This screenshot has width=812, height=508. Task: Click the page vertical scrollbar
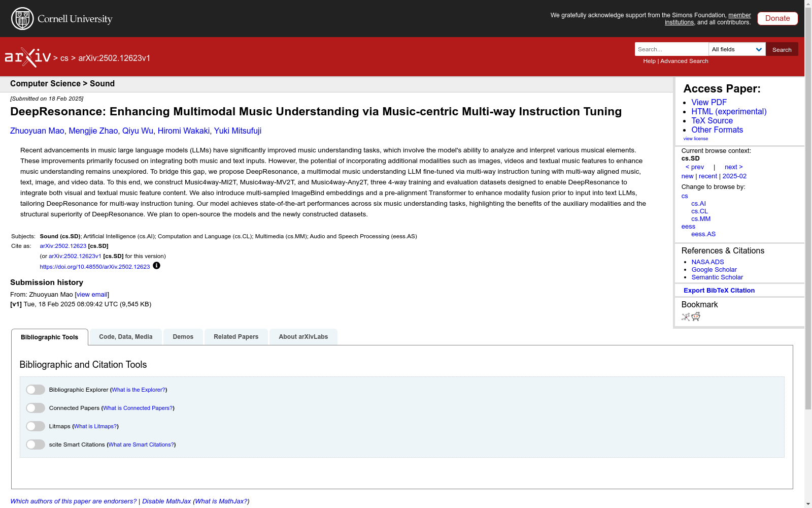808,209
